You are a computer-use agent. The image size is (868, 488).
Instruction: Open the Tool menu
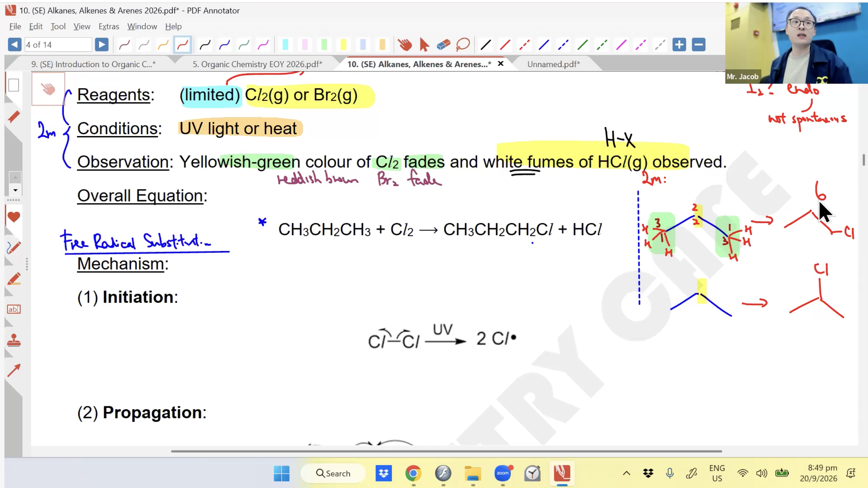[x=58, y=26]
